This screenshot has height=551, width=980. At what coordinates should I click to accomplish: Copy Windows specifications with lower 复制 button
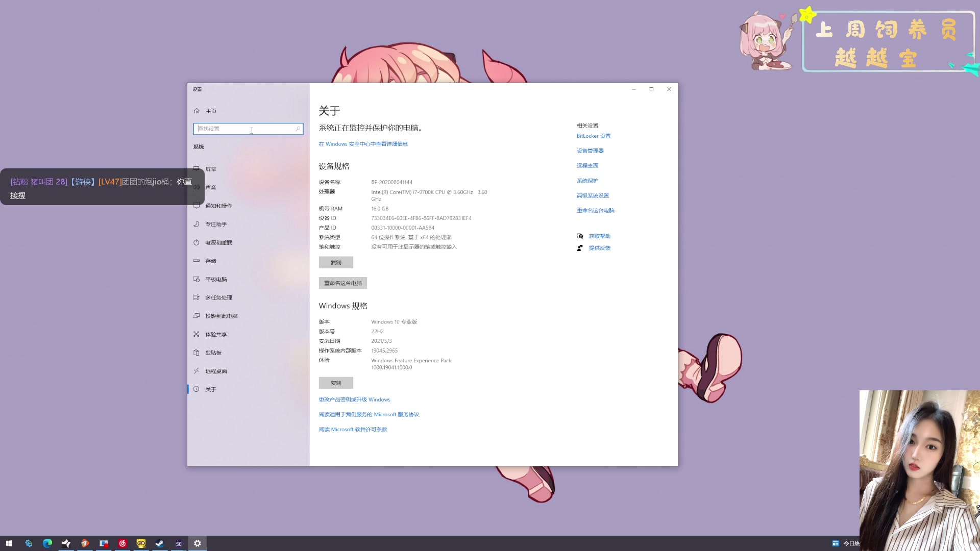click(336, 383)
